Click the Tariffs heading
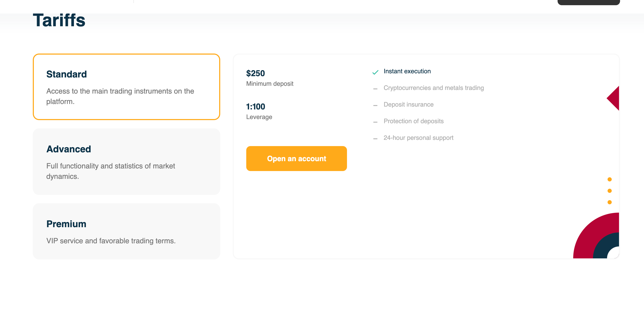 click(x=59, y=20)
